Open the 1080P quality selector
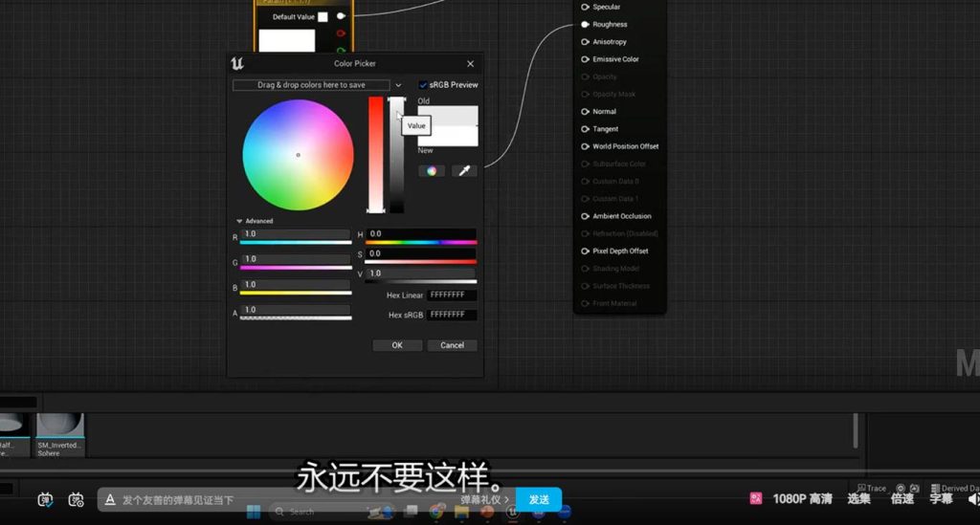 801,499
